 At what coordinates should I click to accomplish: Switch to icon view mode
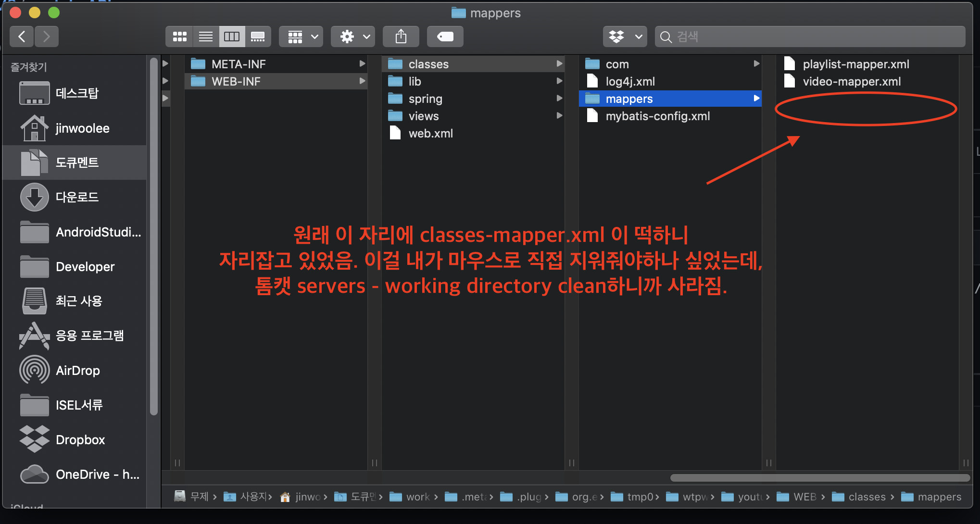pos(179,37)
